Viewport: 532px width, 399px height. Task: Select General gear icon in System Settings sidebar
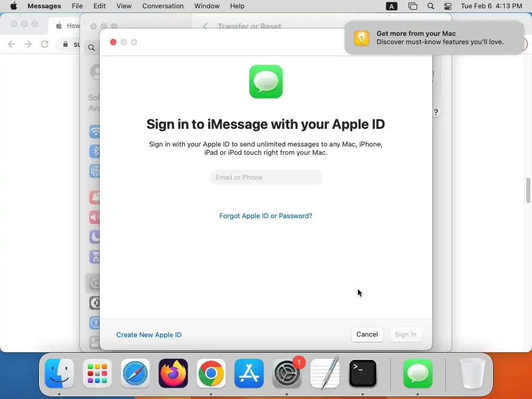[x=95, y=283]
